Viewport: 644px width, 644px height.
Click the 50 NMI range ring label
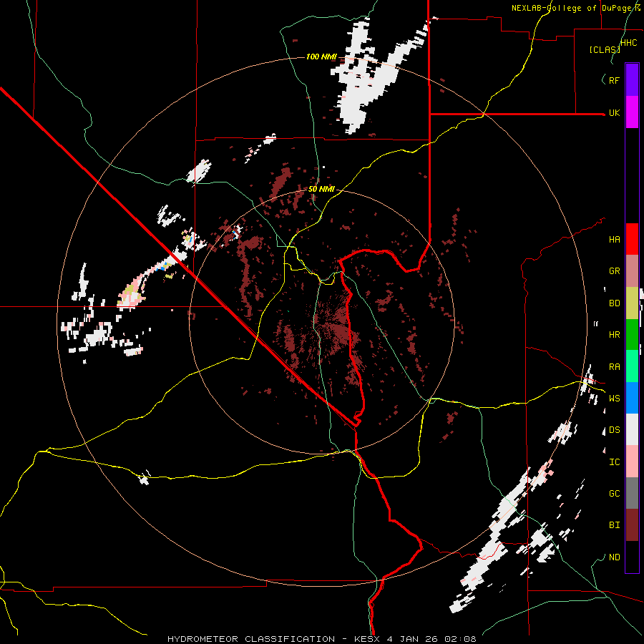321,189
